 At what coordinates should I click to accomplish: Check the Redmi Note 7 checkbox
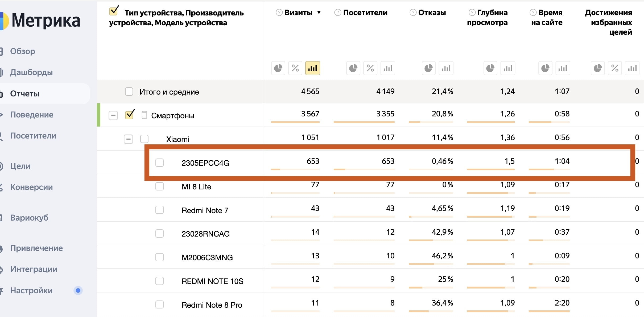point(159,210)
